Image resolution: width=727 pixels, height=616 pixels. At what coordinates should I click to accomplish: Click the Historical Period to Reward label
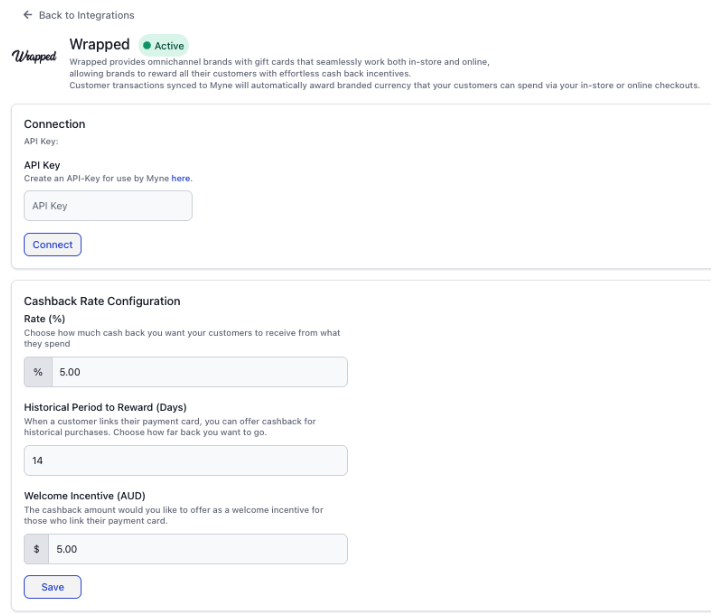pyautogui.click(x=105, y=407)
